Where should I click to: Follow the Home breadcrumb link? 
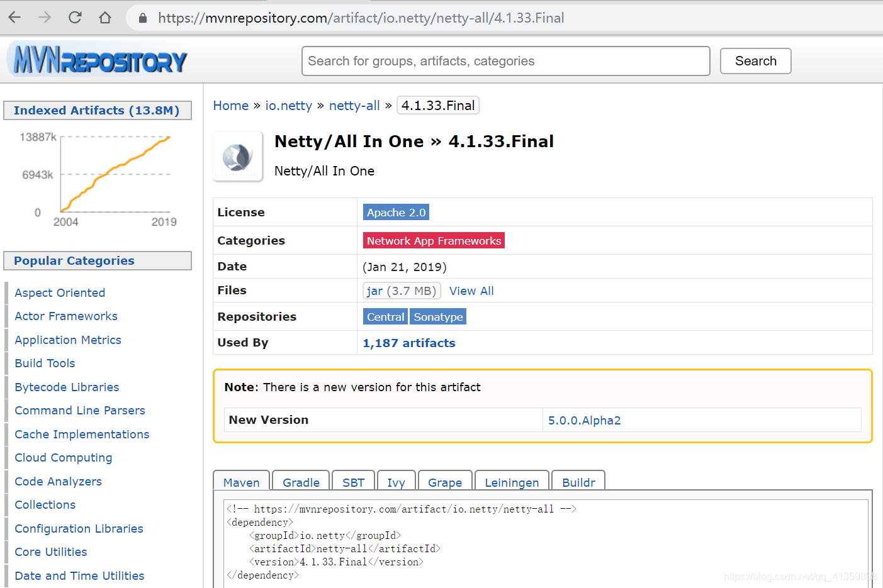pos(231,106)
